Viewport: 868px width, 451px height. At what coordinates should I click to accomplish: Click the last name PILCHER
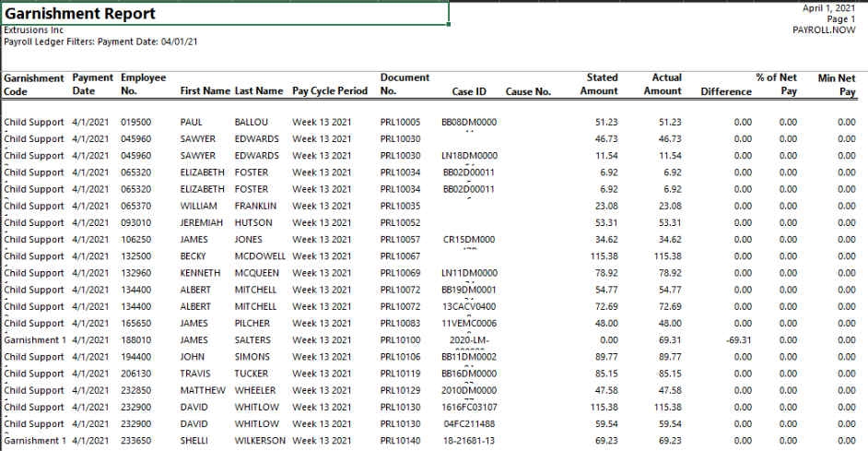click(x=252, y=323)
